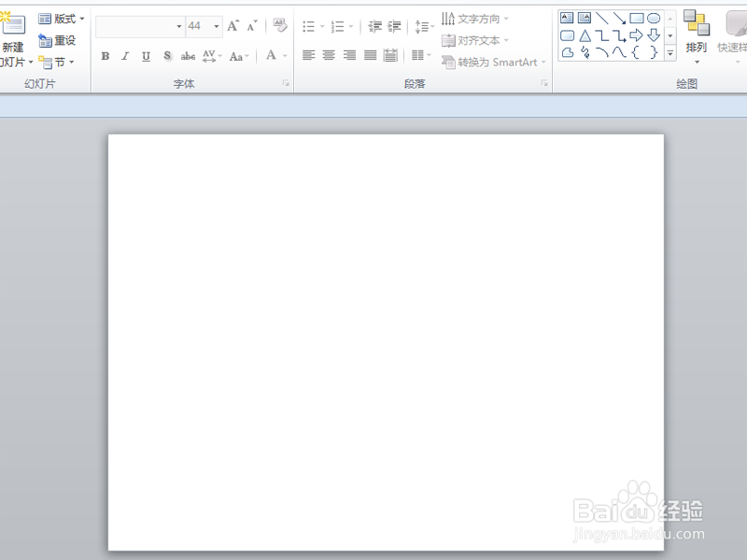Toggle Bold formatting
This screenshot has height=560, width=747.
pyautogui.click(x=106, y=56)
